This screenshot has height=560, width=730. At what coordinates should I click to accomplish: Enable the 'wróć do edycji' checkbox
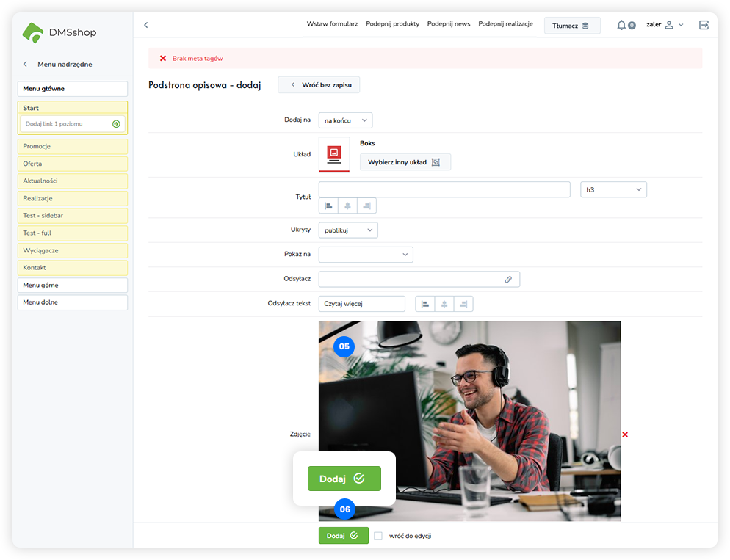pyautogui.click(x=378, y=536)
